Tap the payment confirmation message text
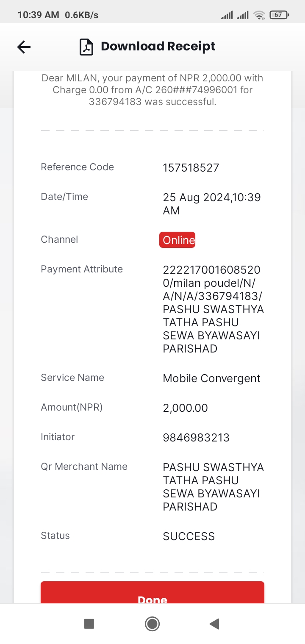The height and width of the screenshot is (644, 305). pos(152,90)
